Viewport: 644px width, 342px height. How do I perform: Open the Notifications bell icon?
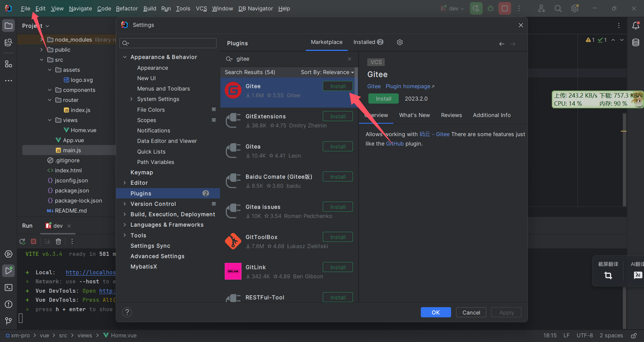tap(636, 25)
